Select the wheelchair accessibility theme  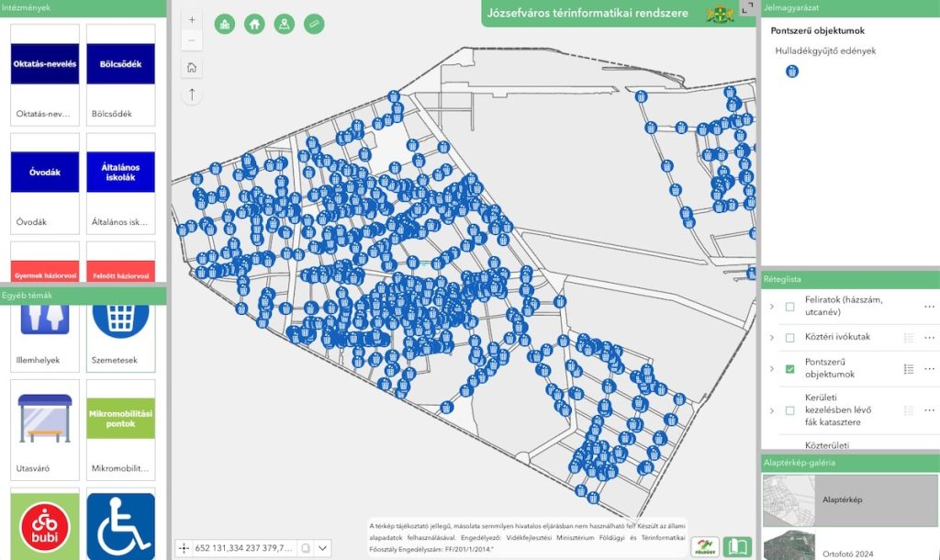coord(120,524)
